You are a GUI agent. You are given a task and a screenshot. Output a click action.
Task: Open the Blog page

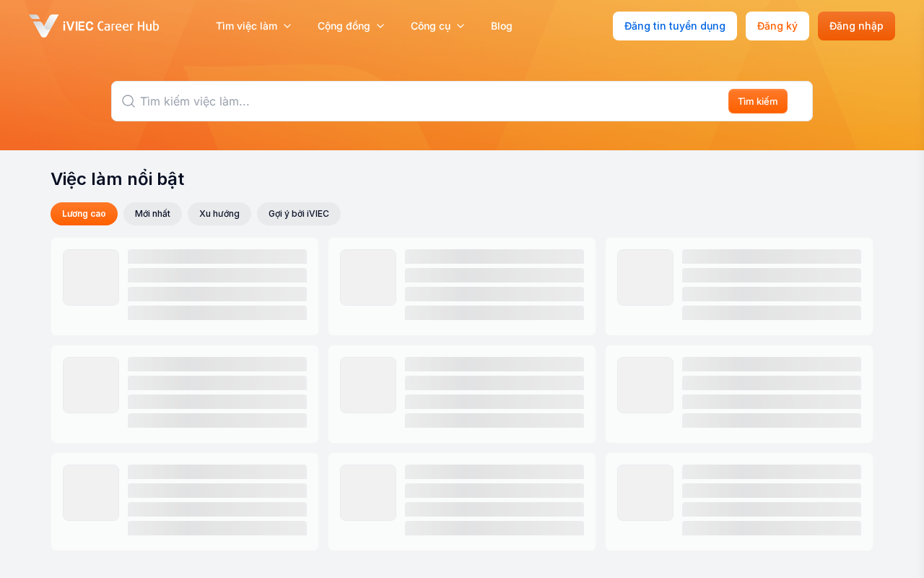(501, 26)
